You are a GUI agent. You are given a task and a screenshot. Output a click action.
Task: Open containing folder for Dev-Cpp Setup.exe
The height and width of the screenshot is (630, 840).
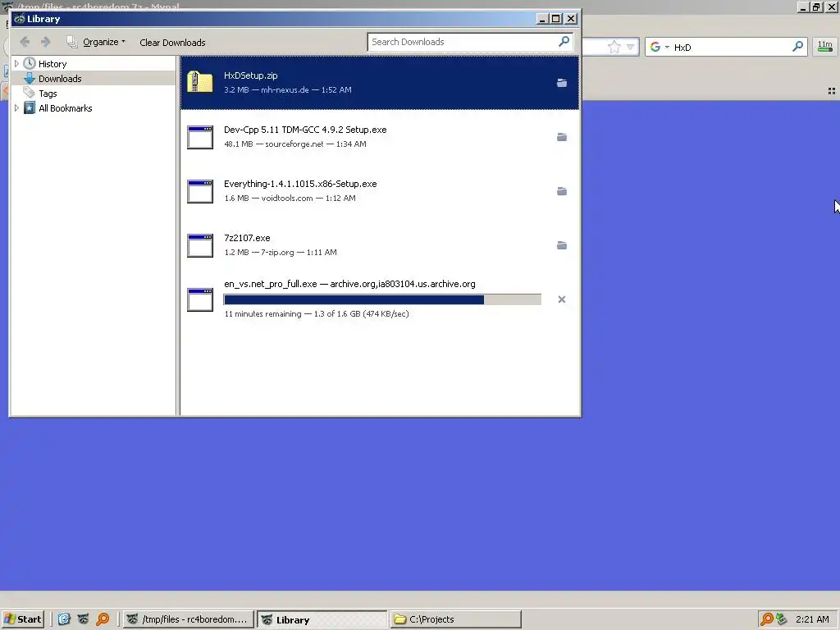point(561,137)
